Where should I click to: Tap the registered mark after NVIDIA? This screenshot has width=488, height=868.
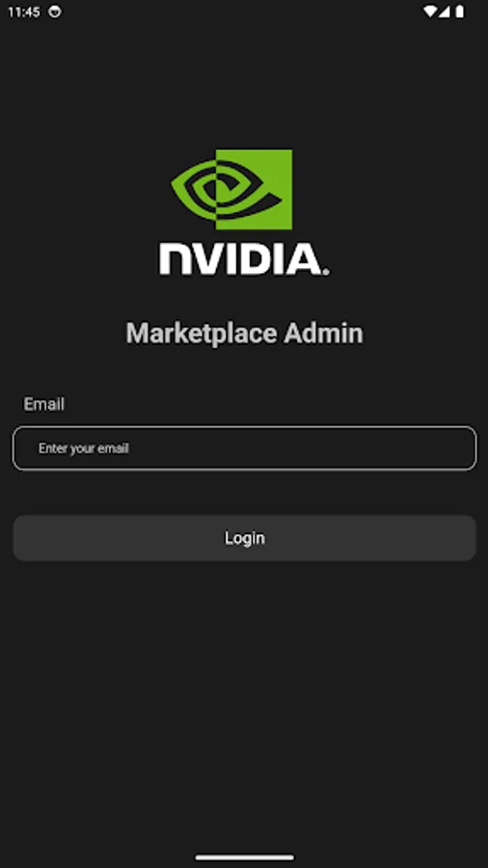(x=326, y=271)
